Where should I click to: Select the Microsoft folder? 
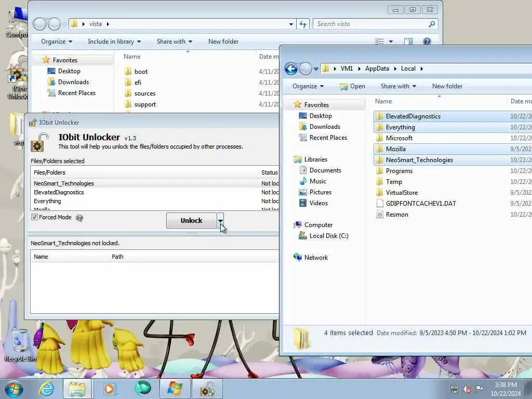click(x=399, y=138)
